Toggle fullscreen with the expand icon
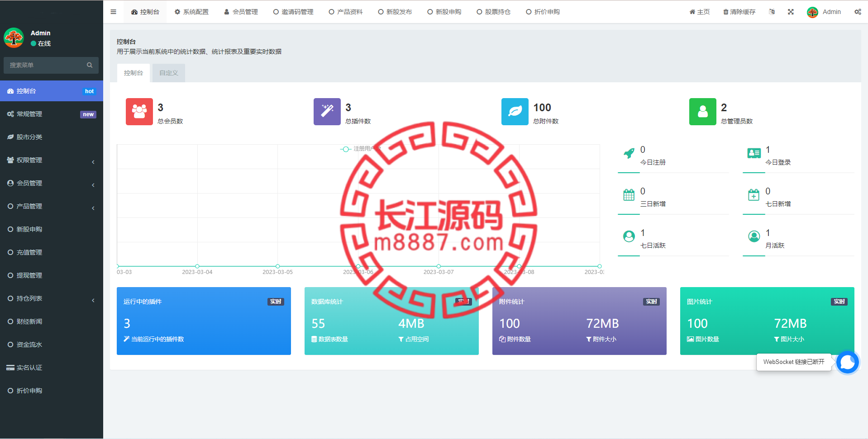868x439 pixels. pos(791,12)
